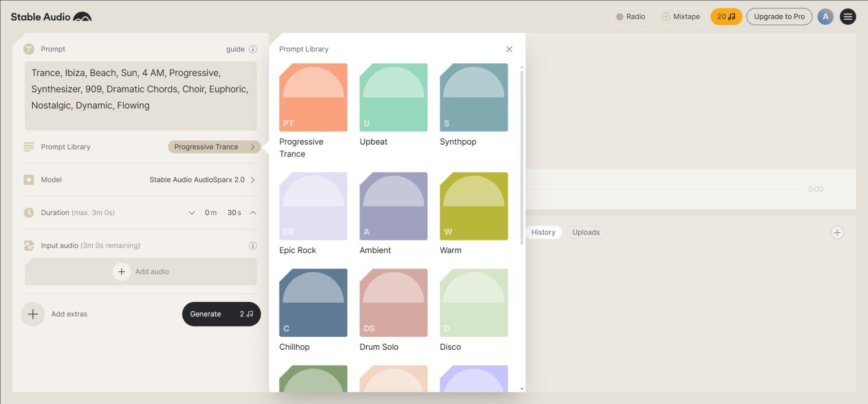868x404 pixels.
Task: Toggle the Radio mode button
Action: click(x=630, y=16)
